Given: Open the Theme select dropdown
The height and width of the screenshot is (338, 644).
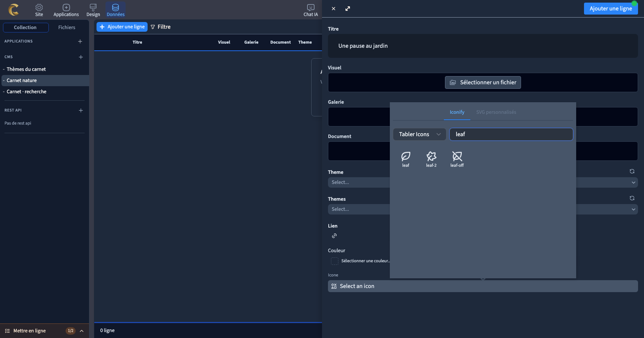Looking at the screenshot, I should (483, 182).
